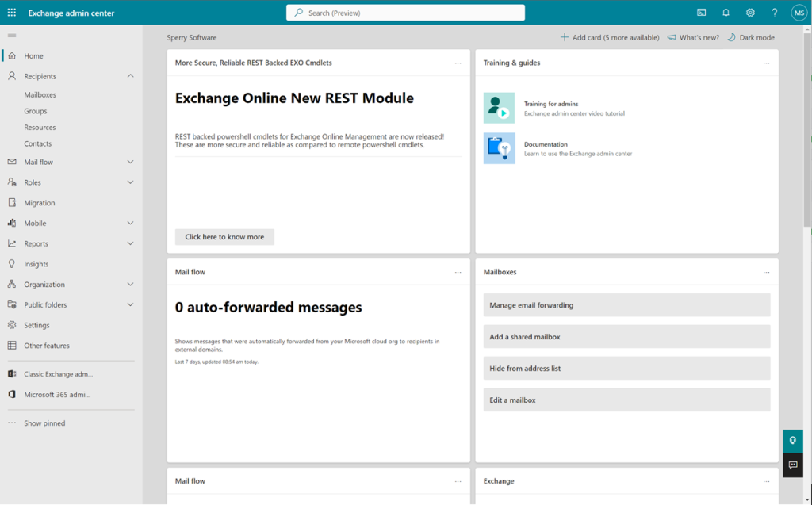The height and width of the screenshot is (505, 812).
Task: Open the Training & guides card menu
Action: pyautogui.click(x=766, y=63)
